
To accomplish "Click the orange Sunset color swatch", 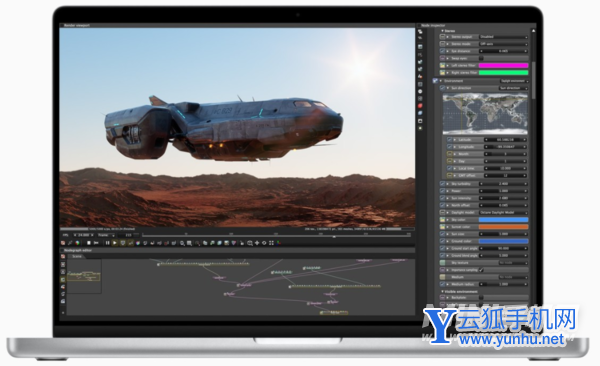I will click(504, 227).
